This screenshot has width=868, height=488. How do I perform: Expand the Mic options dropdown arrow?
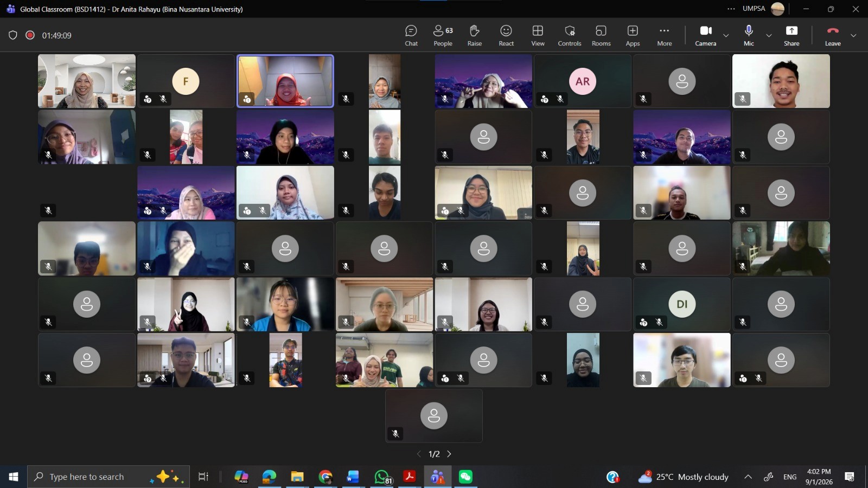point(769,36)
